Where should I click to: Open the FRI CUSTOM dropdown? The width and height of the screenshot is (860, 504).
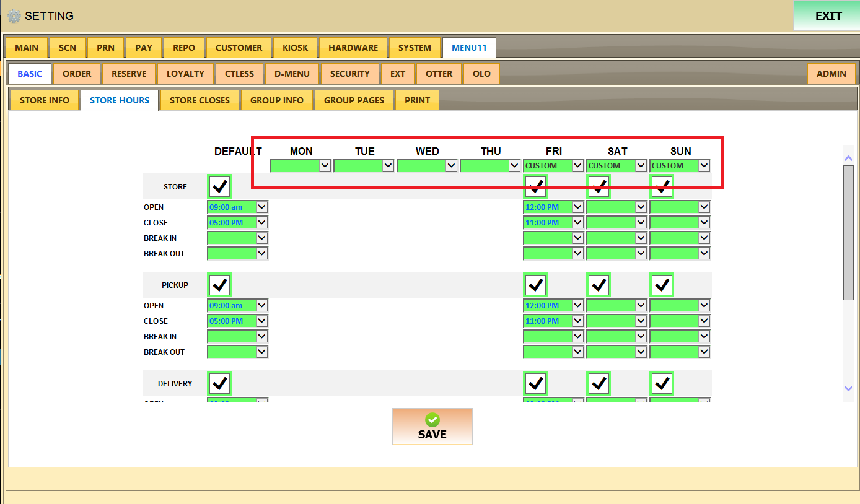553,165
